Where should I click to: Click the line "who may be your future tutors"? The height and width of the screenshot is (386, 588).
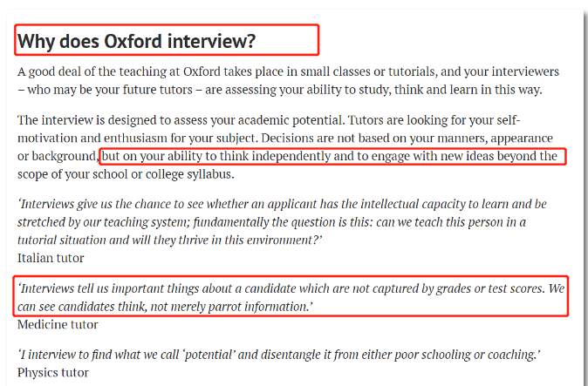coord(279,89)
